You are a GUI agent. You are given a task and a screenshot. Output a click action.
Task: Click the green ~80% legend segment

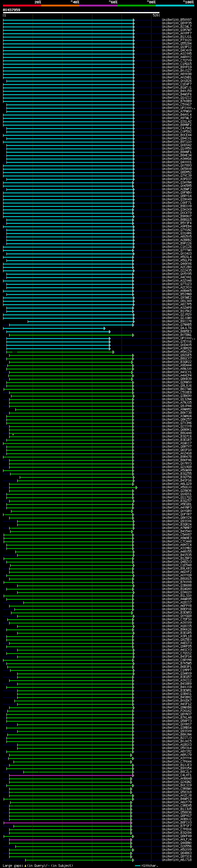pyautogui.click(x=137, y=6)
